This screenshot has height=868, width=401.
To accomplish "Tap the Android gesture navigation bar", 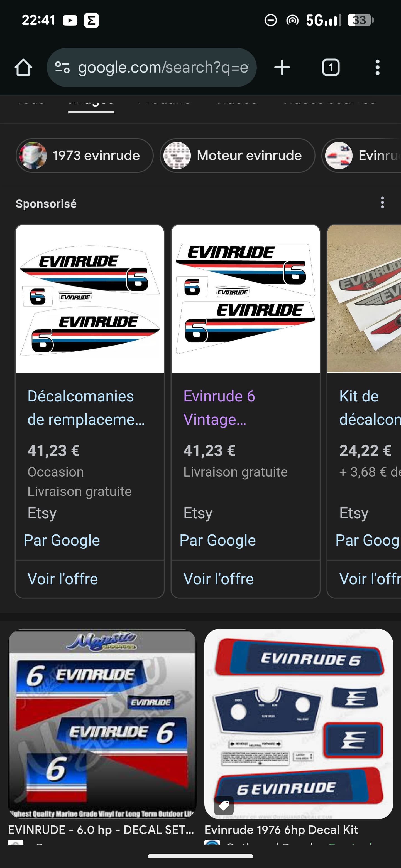I will (x=200, y=856).
